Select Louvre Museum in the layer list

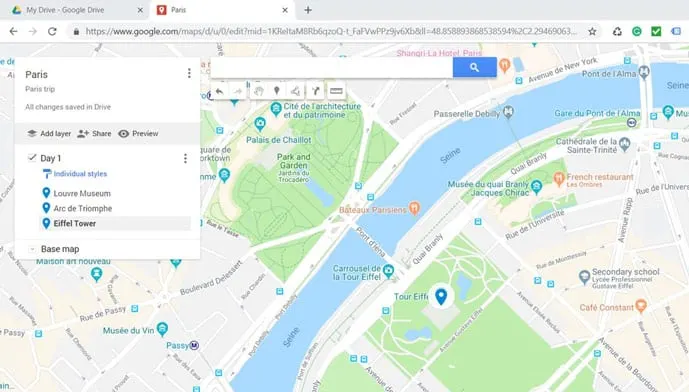click(x=82, y=193)
